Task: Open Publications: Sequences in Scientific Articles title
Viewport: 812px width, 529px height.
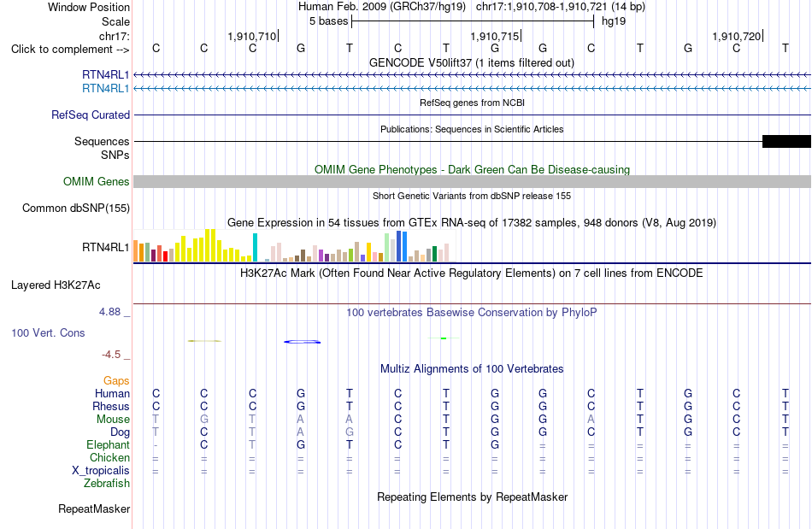Action: point(472,129)
